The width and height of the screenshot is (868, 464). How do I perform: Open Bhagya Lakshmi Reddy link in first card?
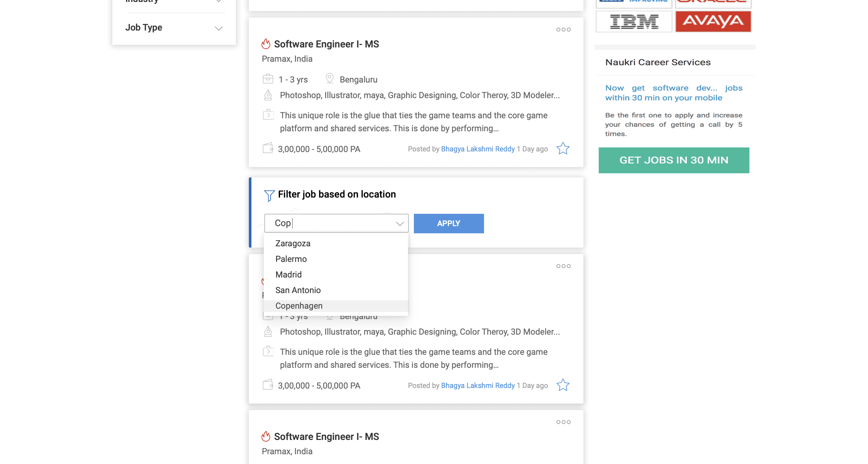(x=478, y=149)
